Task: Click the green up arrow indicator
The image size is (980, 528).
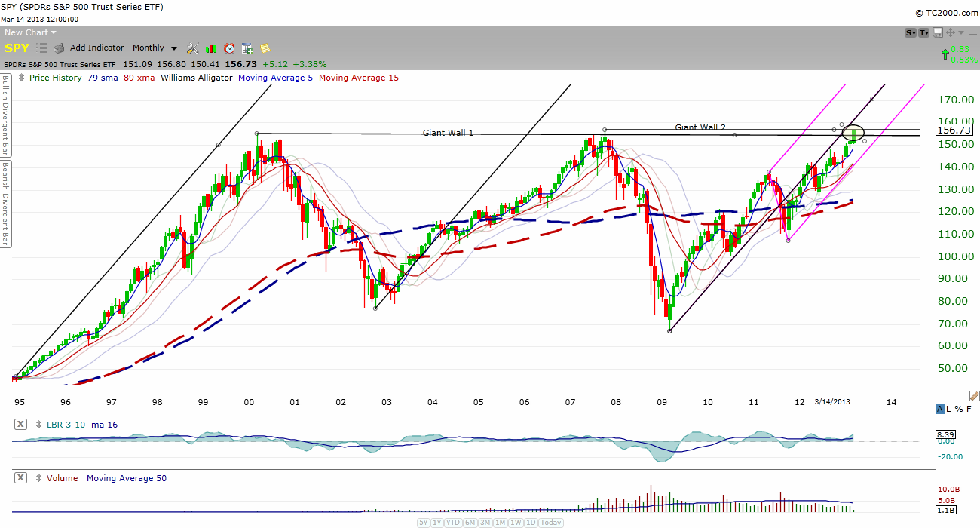Action: point(945,54)
